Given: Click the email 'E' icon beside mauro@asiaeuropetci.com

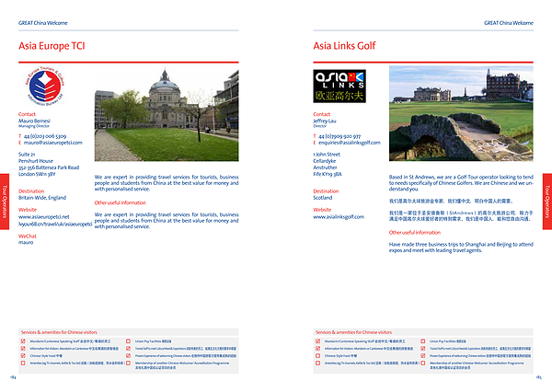Looking at the screenshot, I should point(20,143).
